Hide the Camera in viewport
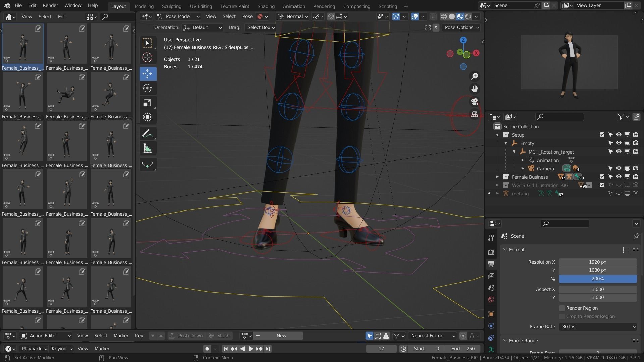Screen dimensions: 644x362 [x=619, y=168]
